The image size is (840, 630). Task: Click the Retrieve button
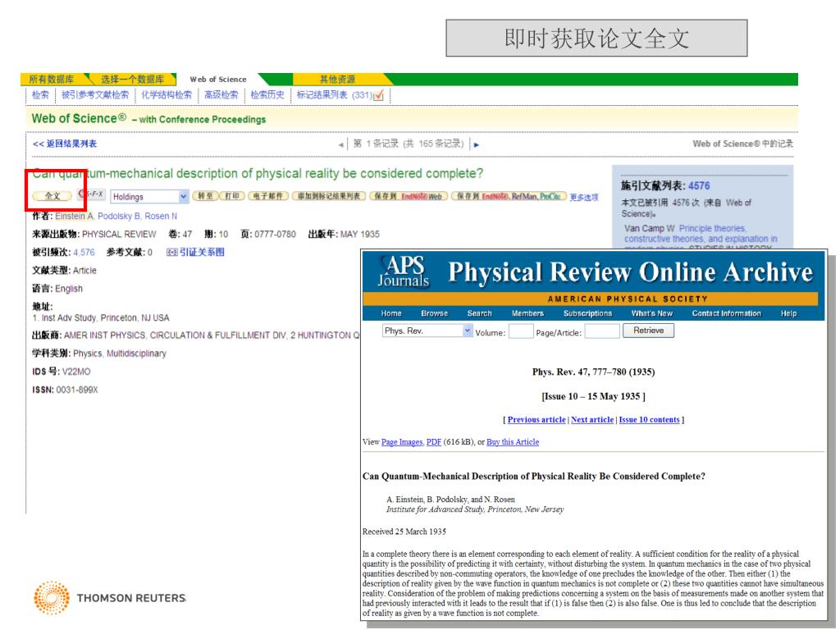point(648,331)
